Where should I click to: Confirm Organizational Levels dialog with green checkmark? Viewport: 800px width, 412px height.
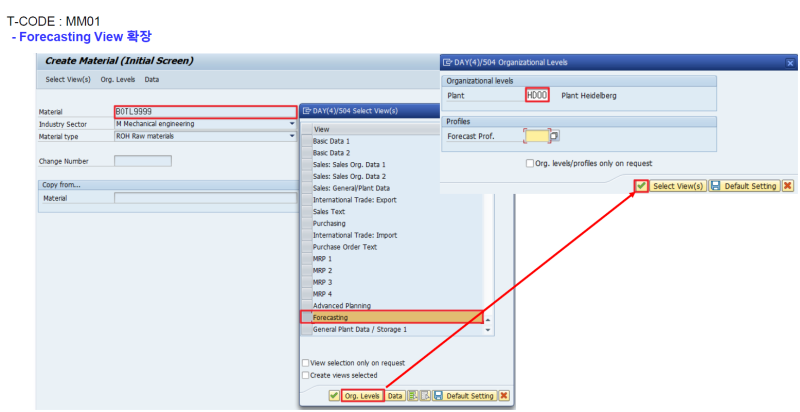pos(641,186)
